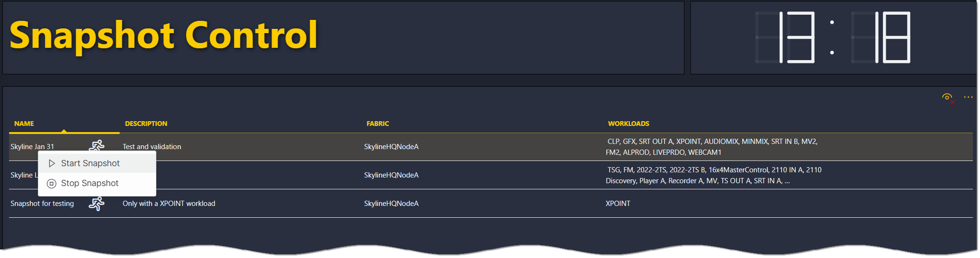Click the XPOINT workload cell
This screenshot has width=980, height=258.
coord(618,204)
